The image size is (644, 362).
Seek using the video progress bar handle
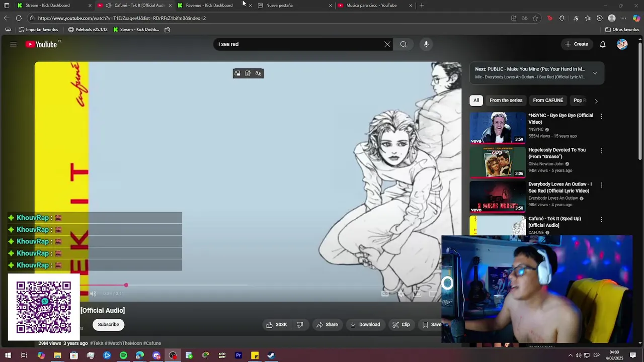coord(126,285)
